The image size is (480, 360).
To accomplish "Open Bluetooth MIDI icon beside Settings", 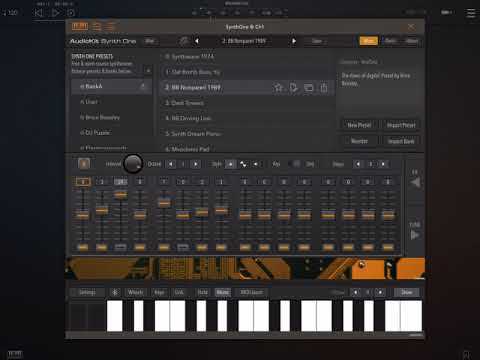I will (x=115, y=292).
